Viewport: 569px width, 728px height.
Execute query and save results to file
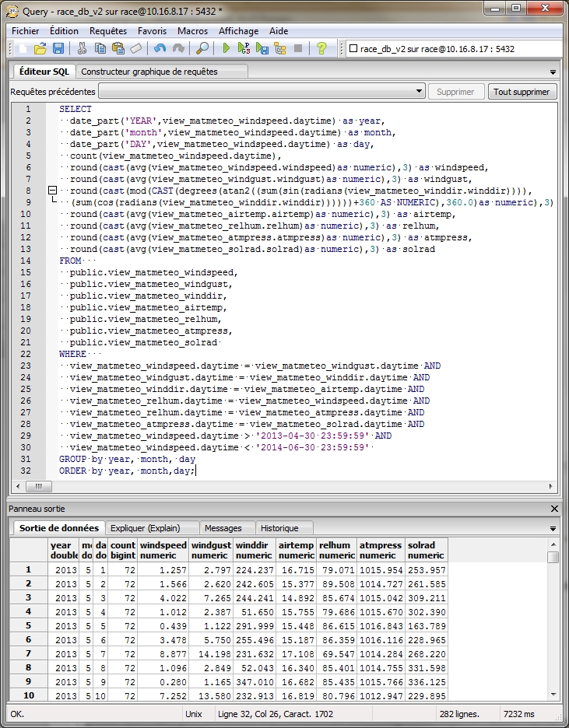pos(262,48)
